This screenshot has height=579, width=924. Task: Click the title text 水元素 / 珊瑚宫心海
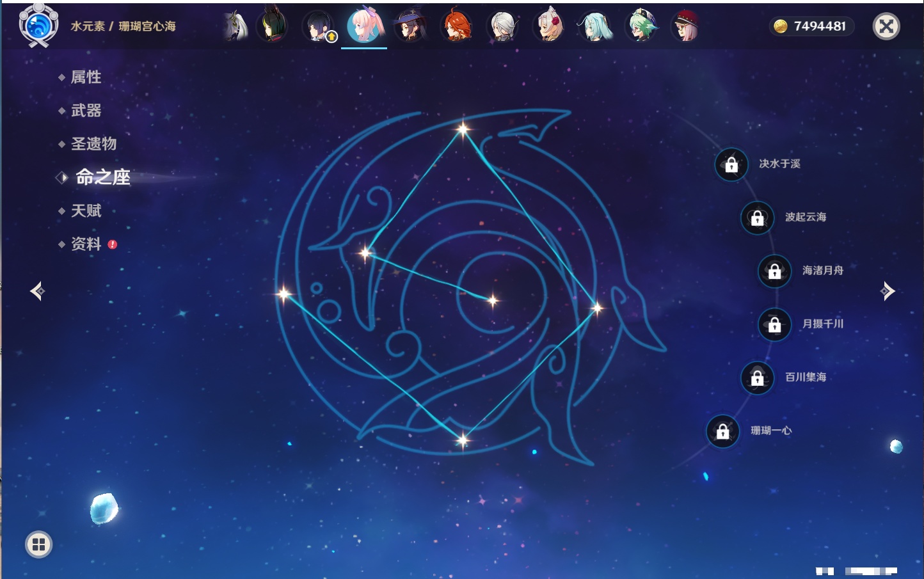(x=123, y=26)
